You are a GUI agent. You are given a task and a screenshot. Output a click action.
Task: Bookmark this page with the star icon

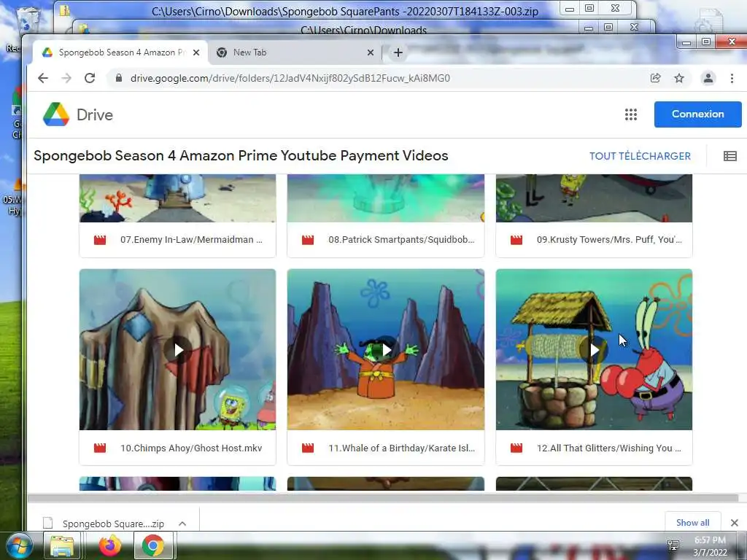679,78
